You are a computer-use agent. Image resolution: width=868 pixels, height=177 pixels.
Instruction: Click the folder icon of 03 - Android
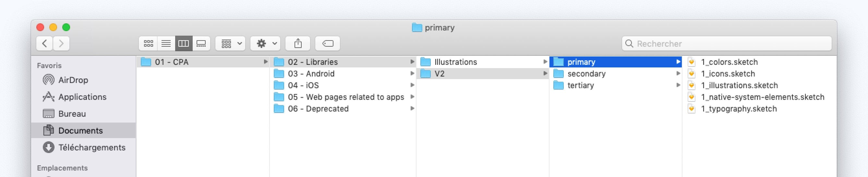[279, 74]
